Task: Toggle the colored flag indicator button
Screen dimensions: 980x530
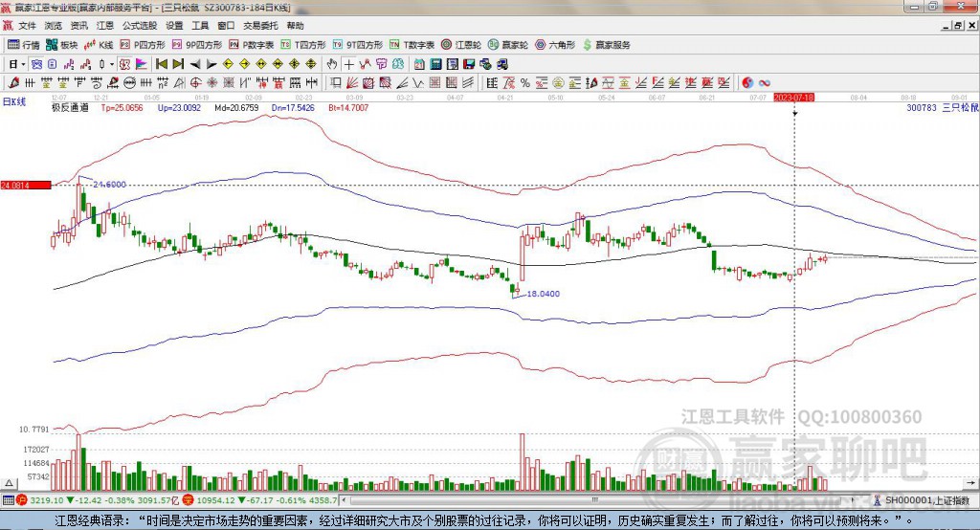Action: point(142,64)
